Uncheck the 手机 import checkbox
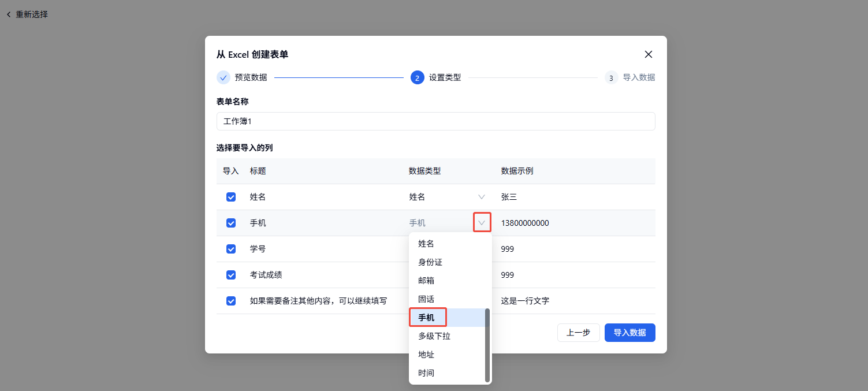 231,223
